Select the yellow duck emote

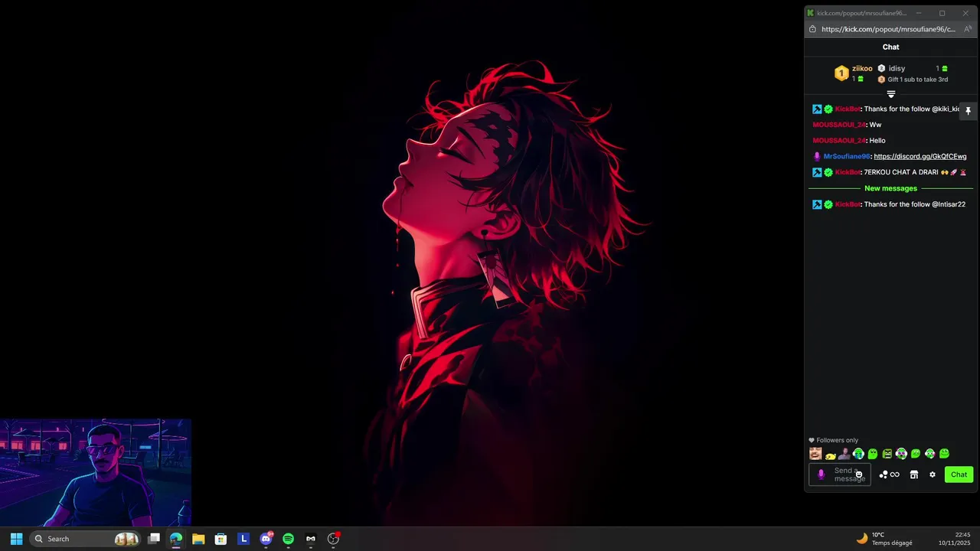pyautogui.click(x=830, y=455)
